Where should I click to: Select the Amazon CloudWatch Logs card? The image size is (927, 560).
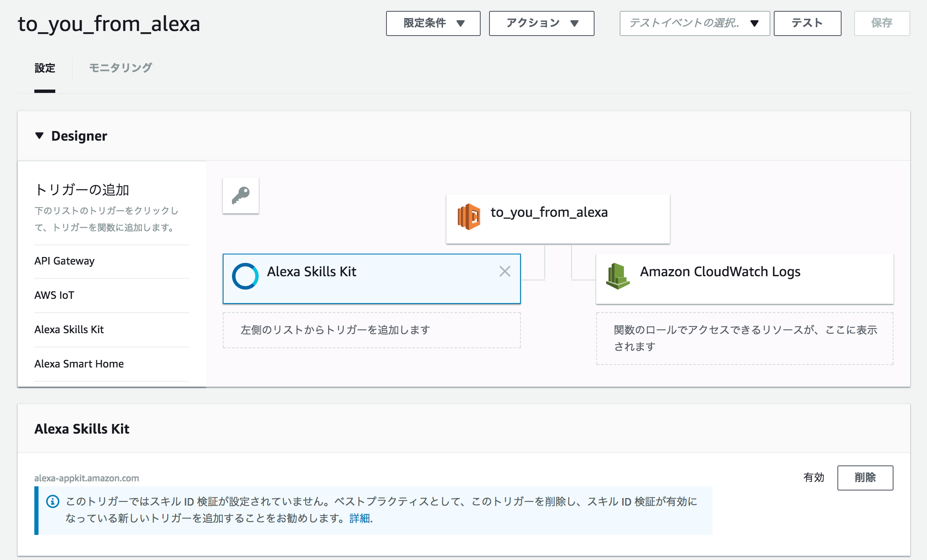(x=744, y=278)
